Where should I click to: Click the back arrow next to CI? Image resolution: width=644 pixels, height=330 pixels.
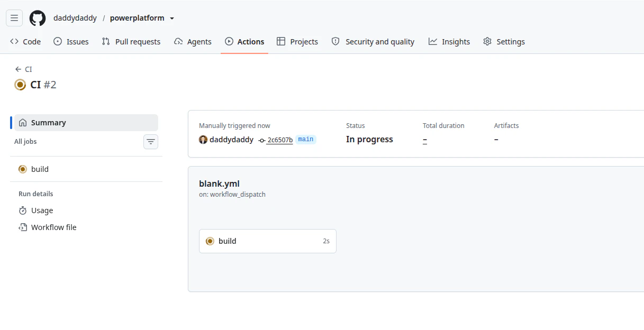click(x=18, y=69)
